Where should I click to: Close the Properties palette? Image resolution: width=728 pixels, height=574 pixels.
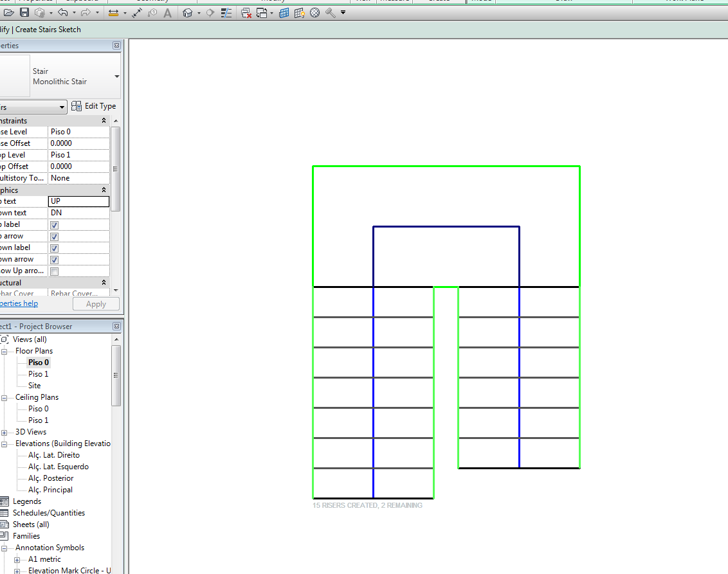point(116,46)
